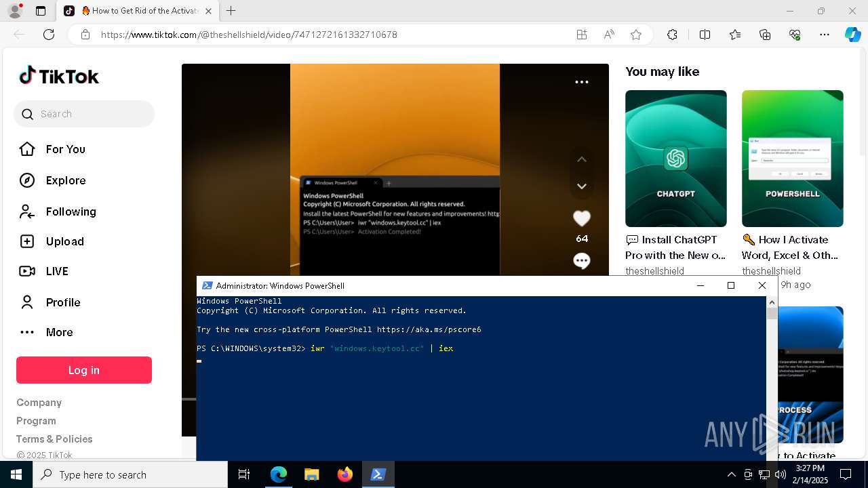Open Edge Settings and more menu
The height and width of the screenshot is (488, 868).
[x=825, y=35]
